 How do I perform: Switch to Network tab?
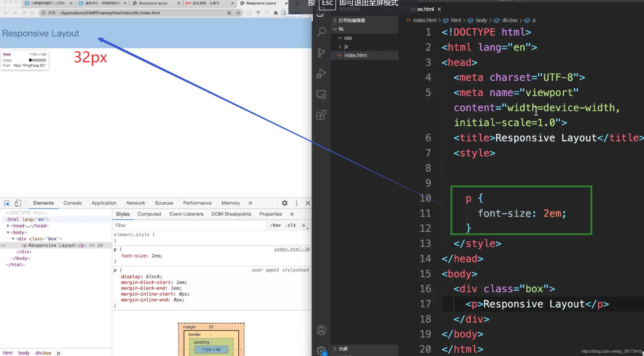coord(136,203)
